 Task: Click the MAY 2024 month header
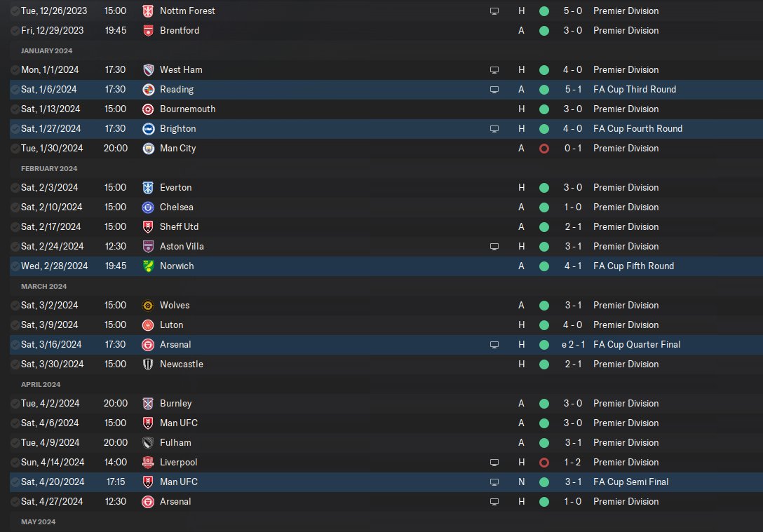[x=38, y=521]
